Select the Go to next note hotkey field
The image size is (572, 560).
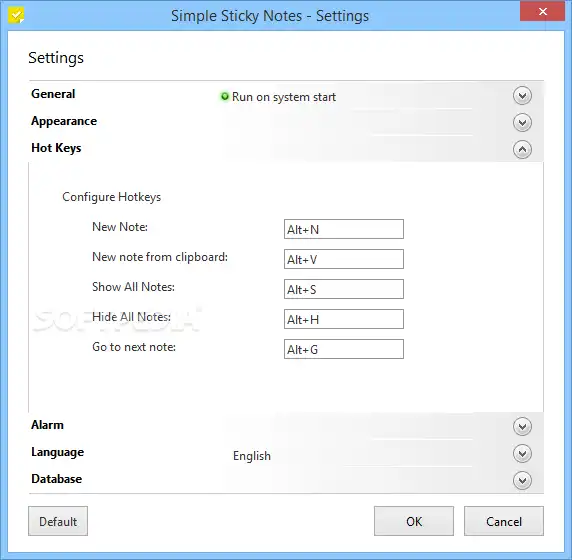pyautogui.click(x=344, y=349)
